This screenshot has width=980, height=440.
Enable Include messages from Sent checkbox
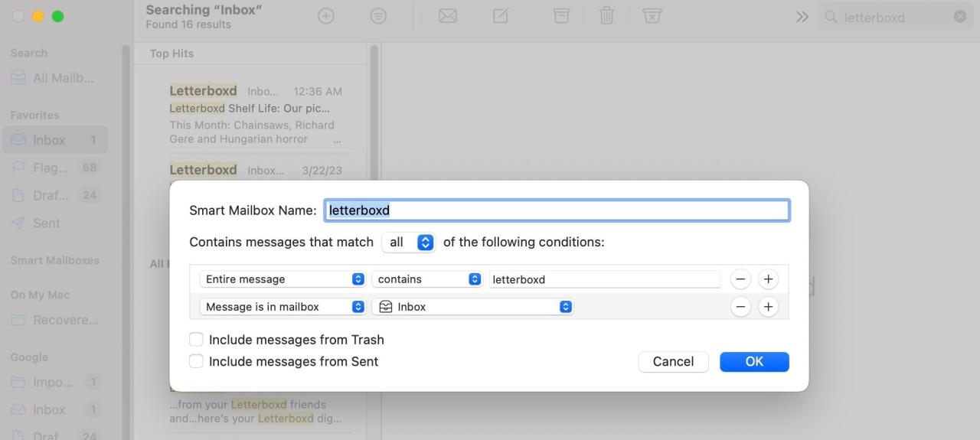coord(196,361)
